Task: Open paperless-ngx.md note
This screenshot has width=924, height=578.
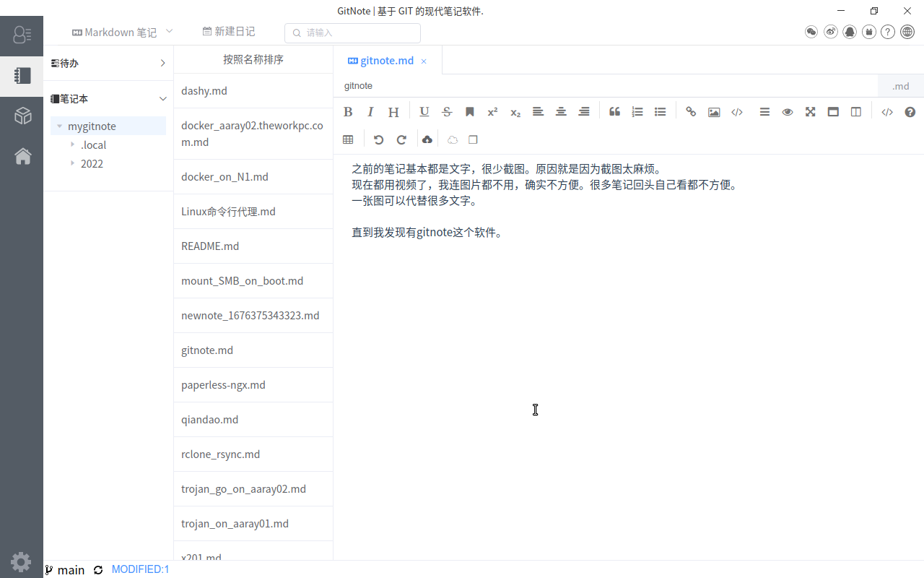Action: pyautogui.click(x=253, y=385)
